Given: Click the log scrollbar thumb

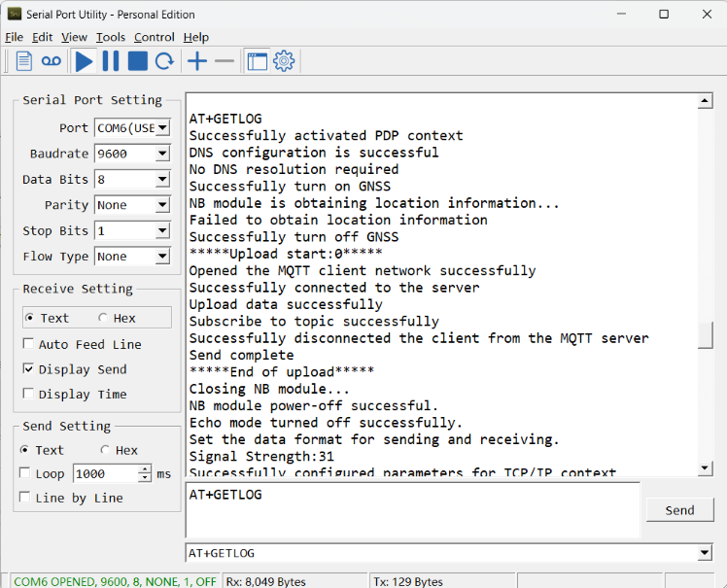Looking at the screenshot, I should [x=705, y=335].
